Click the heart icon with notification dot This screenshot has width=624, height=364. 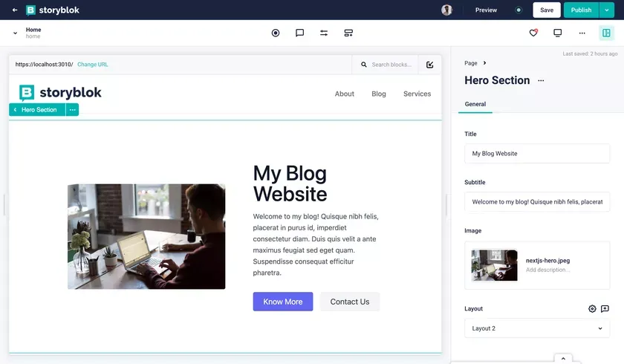(x=533, y=33)
